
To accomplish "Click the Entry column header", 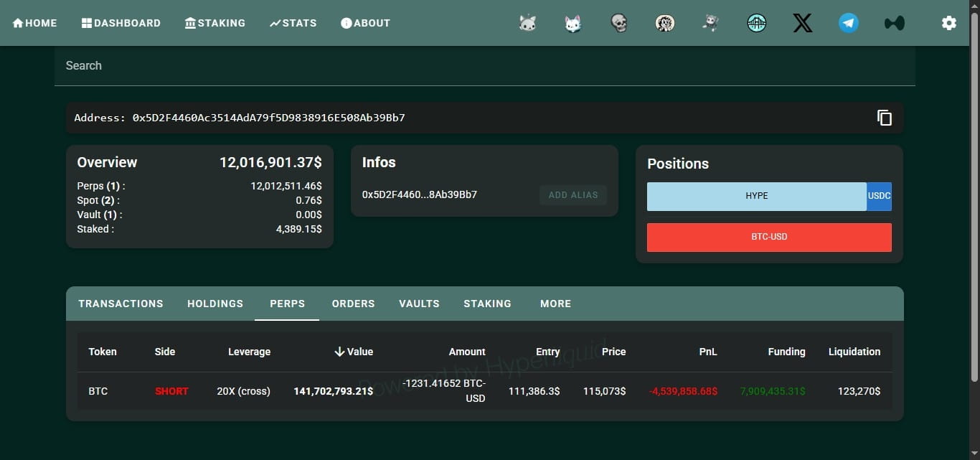I will pos(547,352).
